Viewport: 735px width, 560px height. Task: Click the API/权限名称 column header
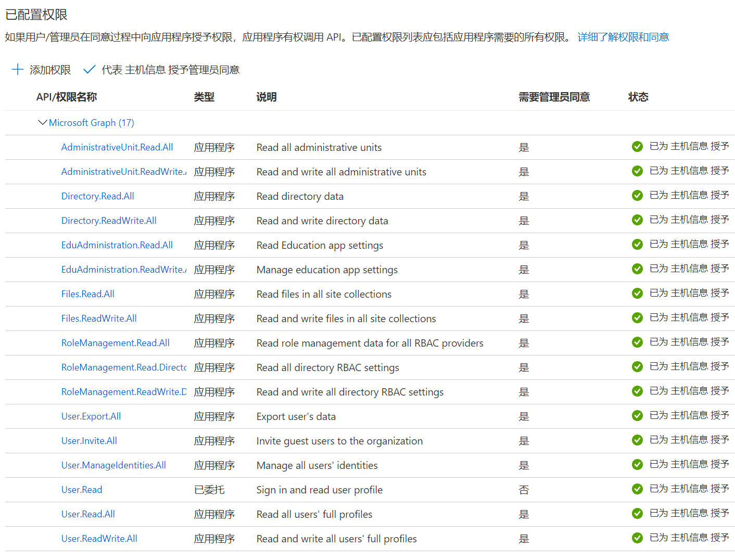pos(67,97)
